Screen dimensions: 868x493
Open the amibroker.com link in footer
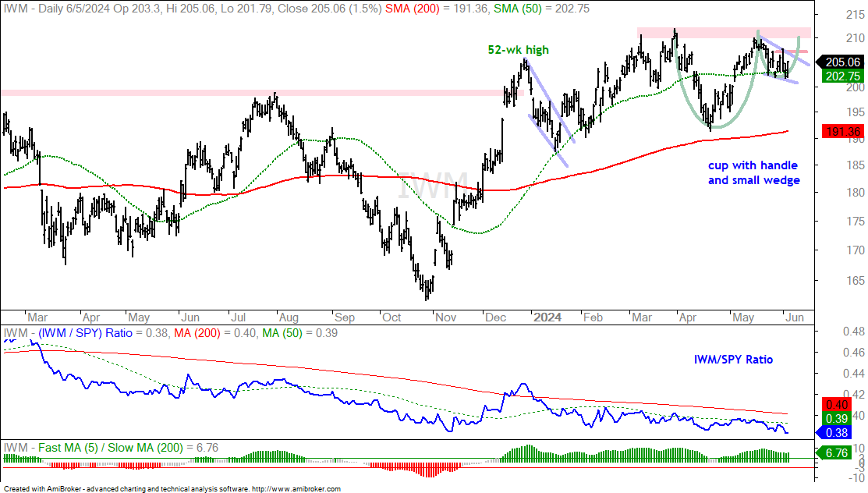[x=296, y=489]
